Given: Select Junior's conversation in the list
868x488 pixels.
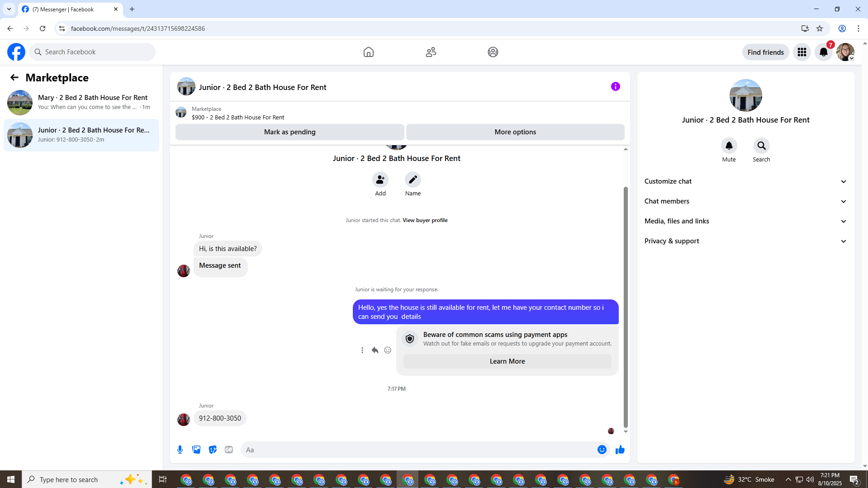Looking at the screenshot, I should coord(81,135).
